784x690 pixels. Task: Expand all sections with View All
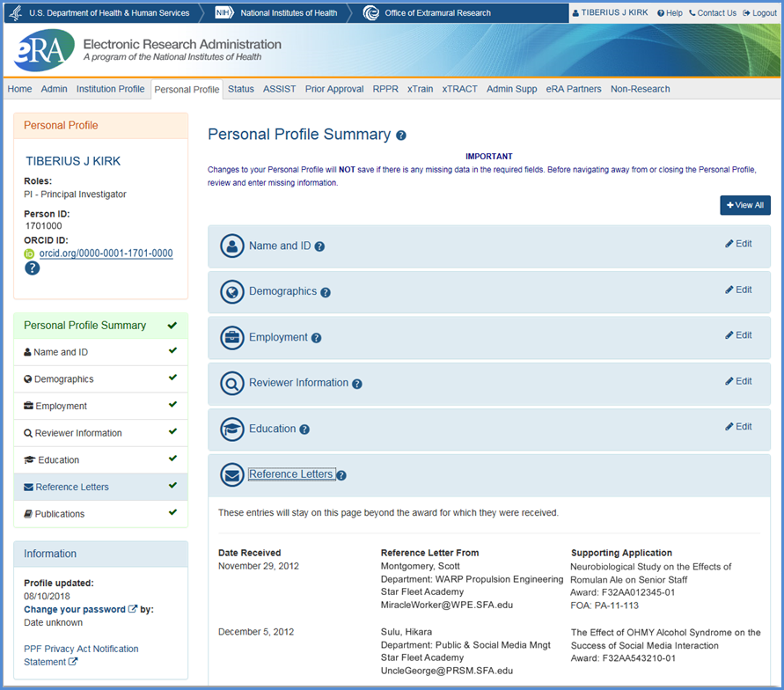[745, 205]
